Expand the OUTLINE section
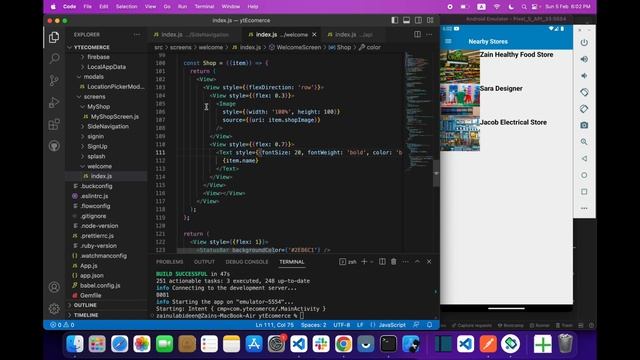The image size is (640, 360). [85, 305]
